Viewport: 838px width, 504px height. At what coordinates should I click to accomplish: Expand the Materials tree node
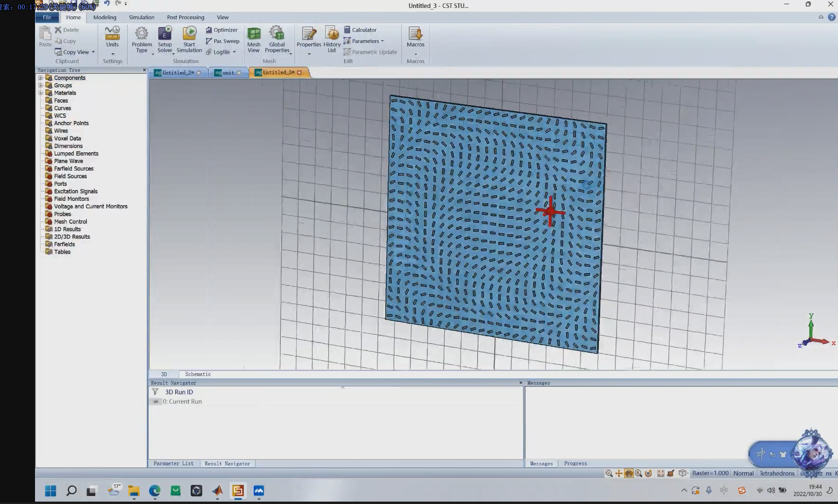pyautogui.click(x=41, y=93)
